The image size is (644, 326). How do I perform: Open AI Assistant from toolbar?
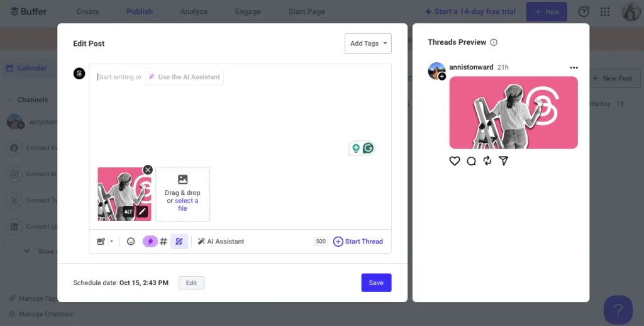221,241
